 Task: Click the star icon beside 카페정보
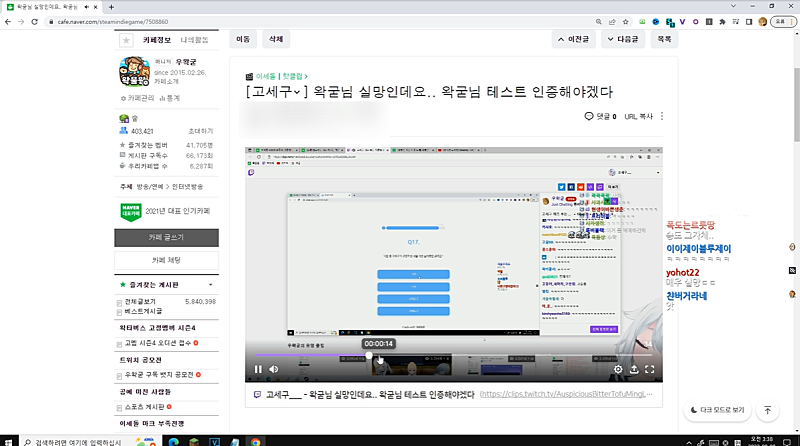coord(125,40)
